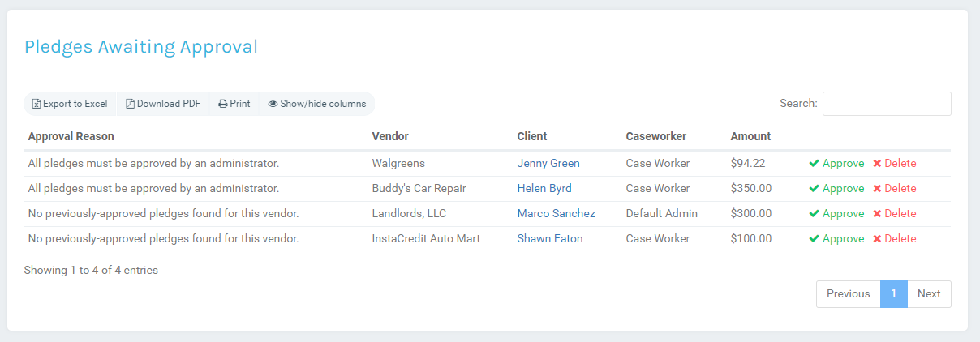Focus the Search input field
Viewport: 980px width, 342px height.
point(887,104)
